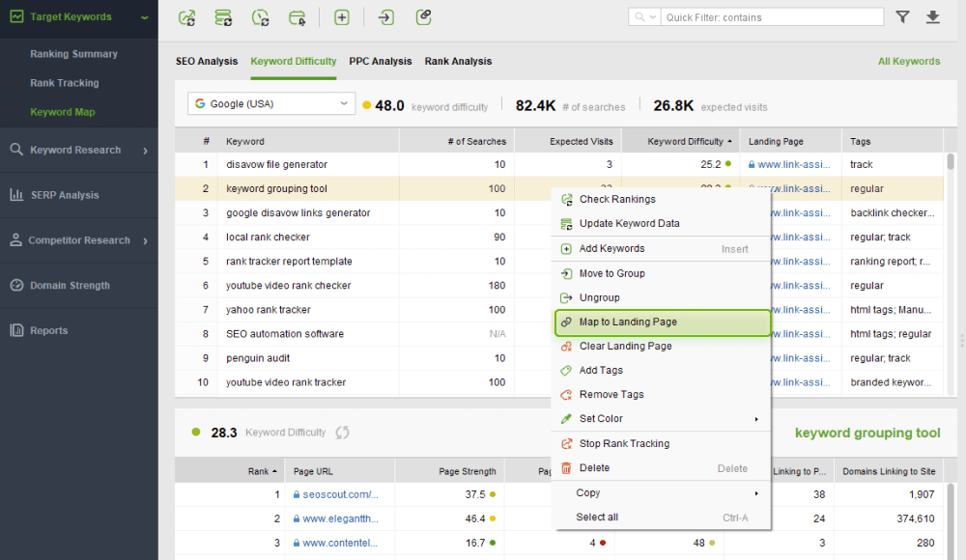Viewport: 966px width, 560px height.
Task: Click the Update Keyword Data toolbar icon
Action: (223, 17)
